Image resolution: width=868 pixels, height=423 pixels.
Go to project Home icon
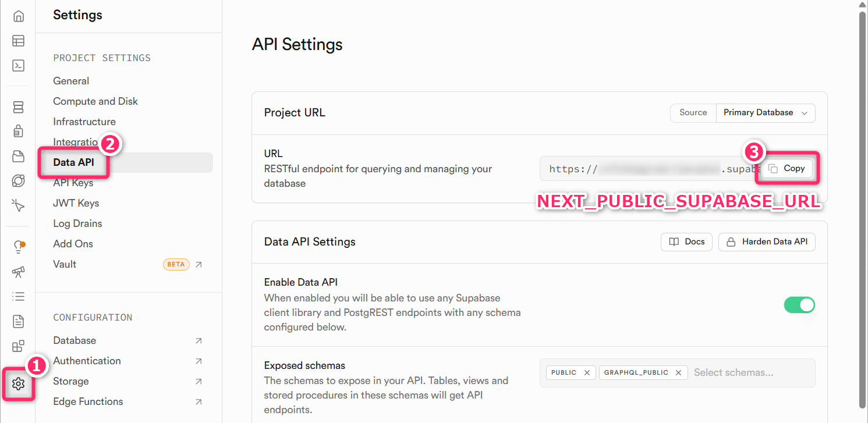pos(18,16)
